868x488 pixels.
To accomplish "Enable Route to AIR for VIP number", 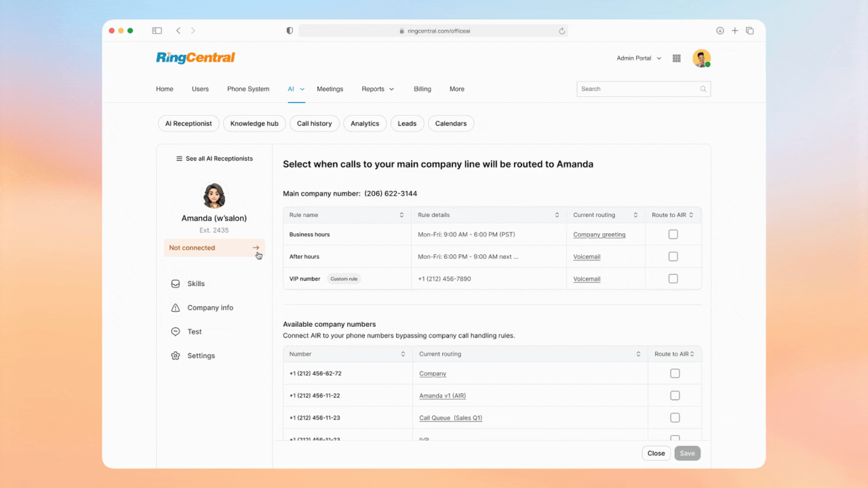I will (x=673, y=278).
